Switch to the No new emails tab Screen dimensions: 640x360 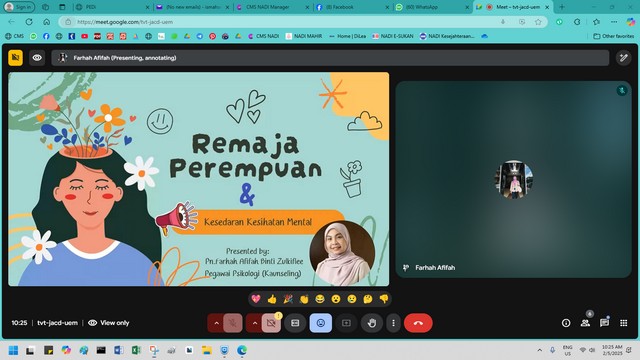(x=192, y=7)
